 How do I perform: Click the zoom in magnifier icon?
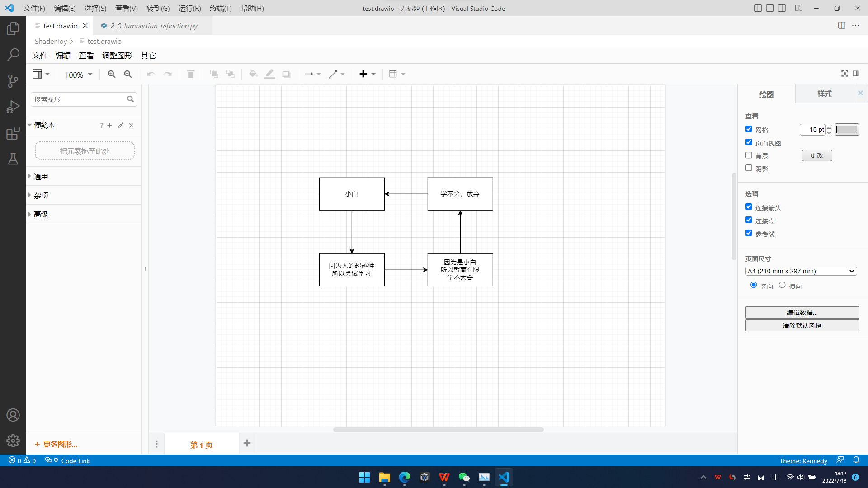[x=111, y=74]
